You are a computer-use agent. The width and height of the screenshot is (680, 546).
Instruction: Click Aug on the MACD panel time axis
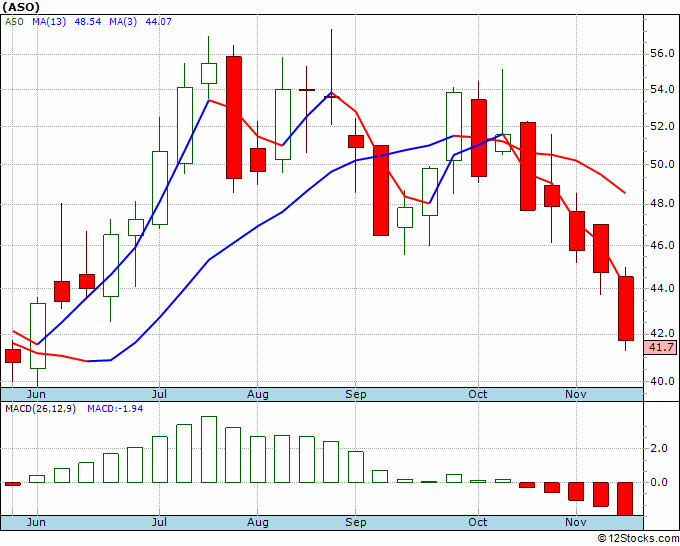click(x=258, y=522)
